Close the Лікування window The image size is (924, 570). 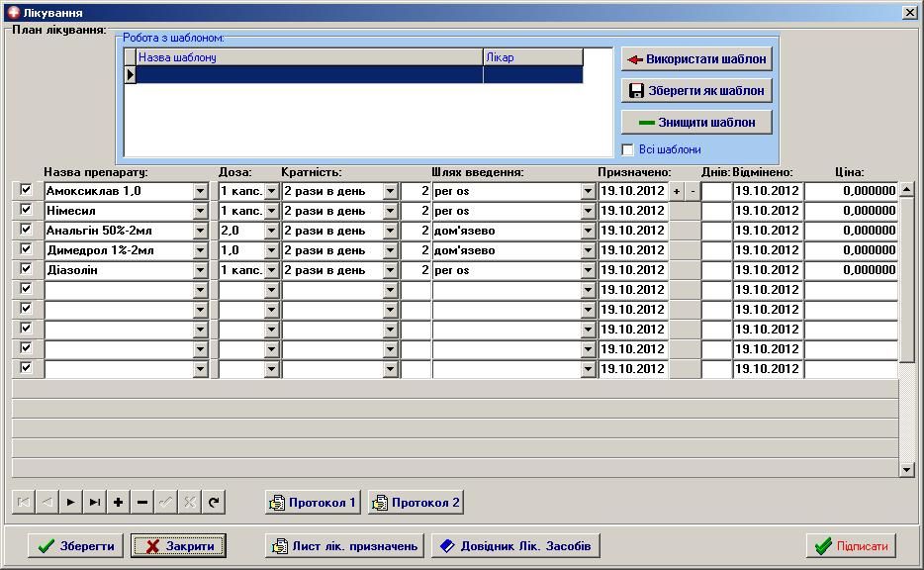910,13
